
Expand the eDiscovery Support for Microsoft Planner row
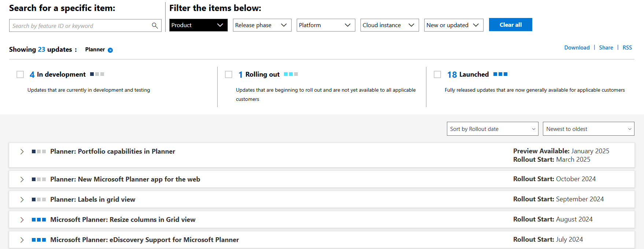point(22,240)
